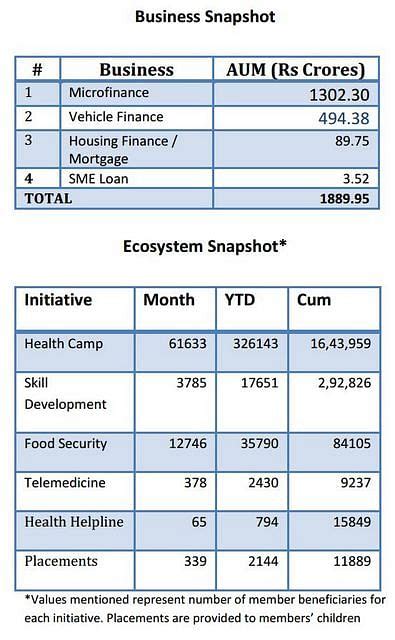Click the AUM (Rs Crores) column header

coord(295,70)
